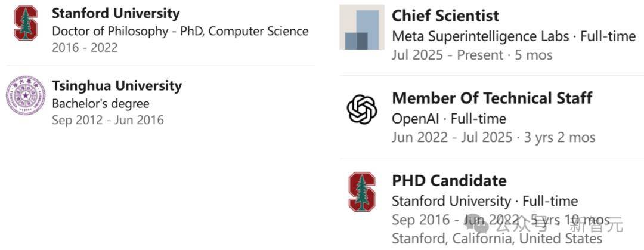644x250 pixels.
Task: Open the Chief Scientist position title
Action: pyautogui.click(x=445, y=16)
